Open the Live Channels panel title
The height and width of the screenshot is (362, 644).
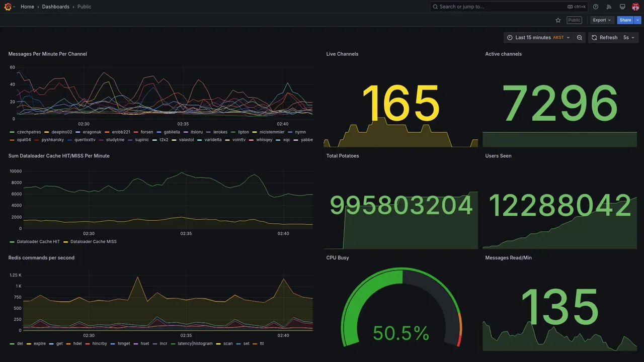click(x=342, y=54)
